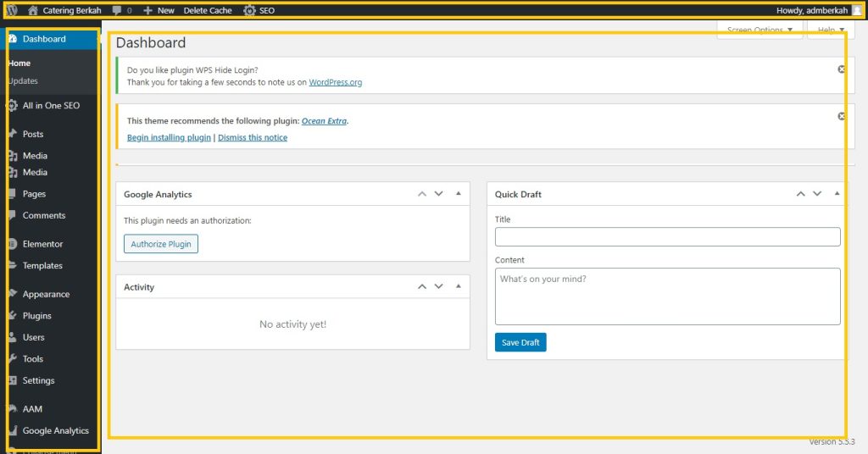This screenshot has width=868, height=454.
Task: Open the first Media menu item
Action: click(35, 155)
